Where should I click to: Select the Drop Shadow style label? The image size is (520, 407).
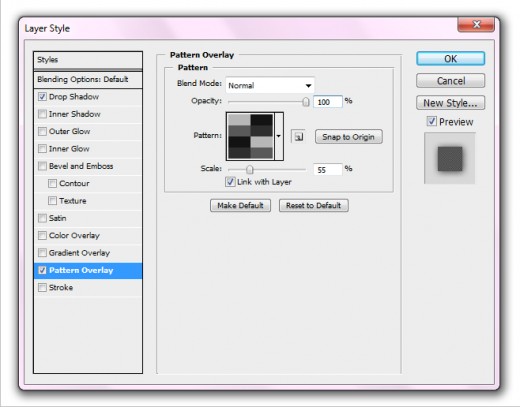pos(74,97)
